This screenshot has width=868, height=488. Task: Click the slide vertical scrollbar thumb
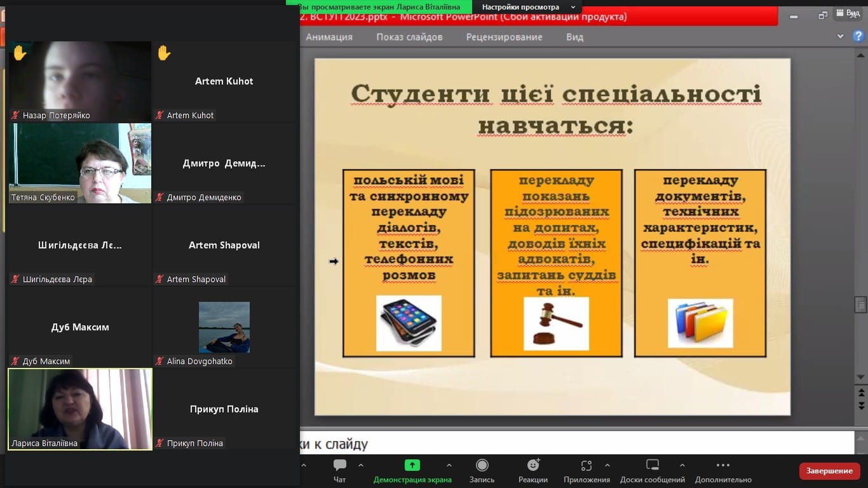(861, 304)
